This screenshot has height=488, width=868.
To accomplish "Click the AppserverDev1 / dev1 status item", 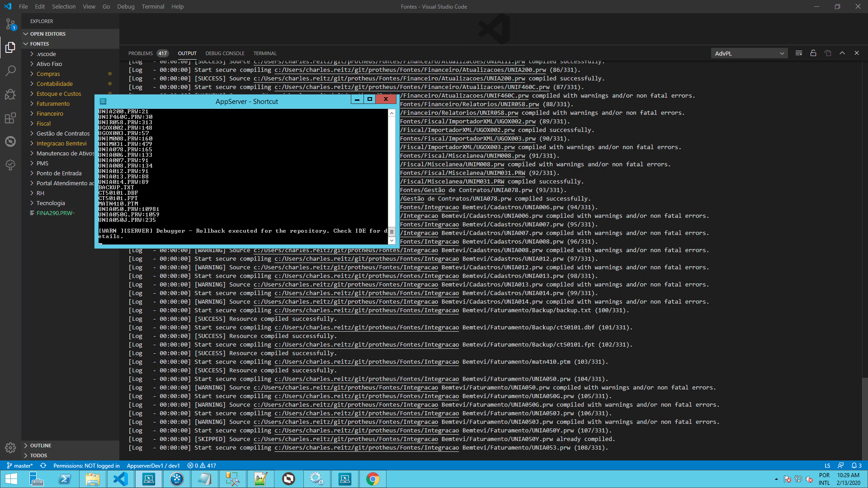I will [x=153, y=465].
